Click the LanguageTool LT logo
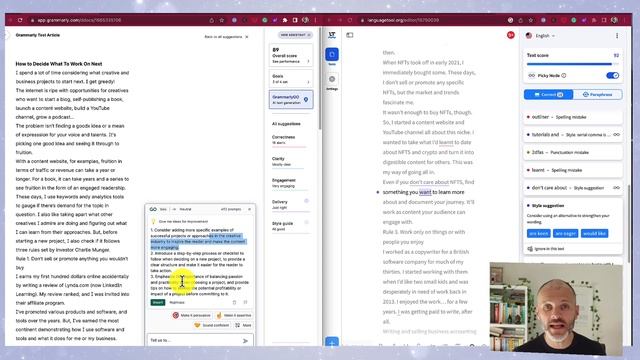 point(332,35)
